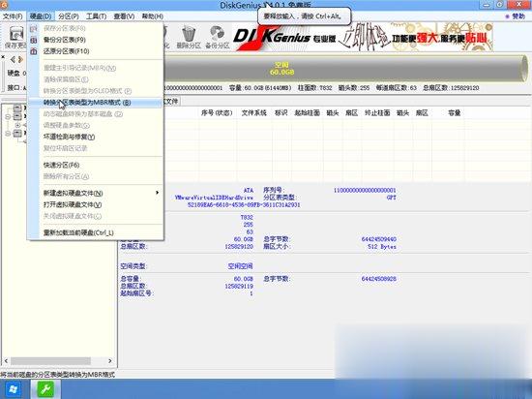This screenshot has width=532, height=399.
Task: Open the 新建虚拟硬盘文件 submenu arrow
Action: [x=157, y=193]
